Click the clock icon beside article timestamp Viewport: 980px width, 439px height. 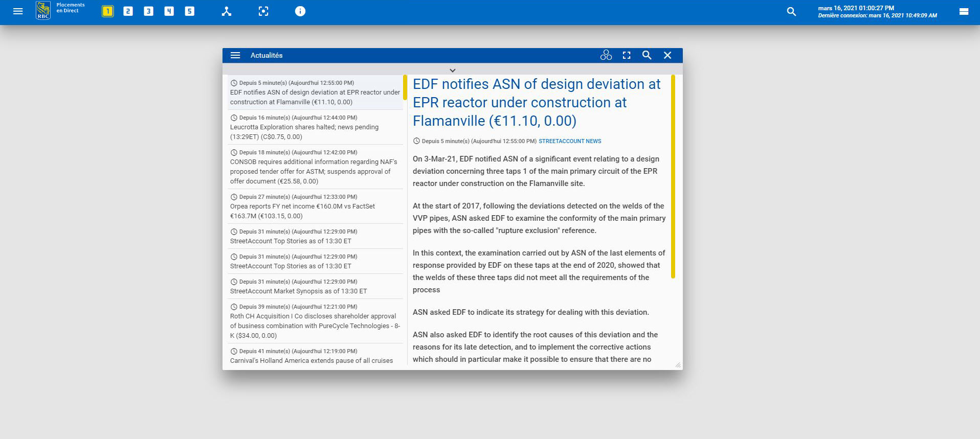point(416,141)
